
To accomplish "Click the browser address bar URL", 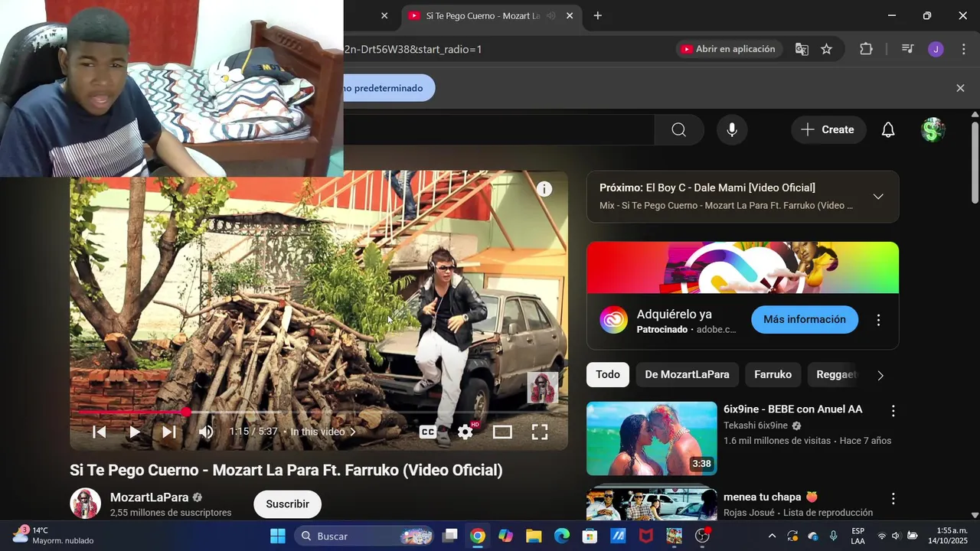I will pyautogui.click(x=413, y=49).
